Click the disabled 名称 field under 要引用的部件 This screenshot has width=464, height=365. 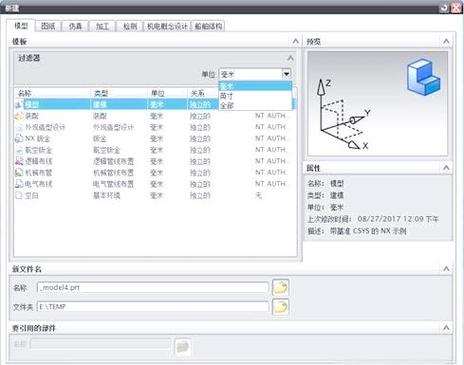pos(100,344)
